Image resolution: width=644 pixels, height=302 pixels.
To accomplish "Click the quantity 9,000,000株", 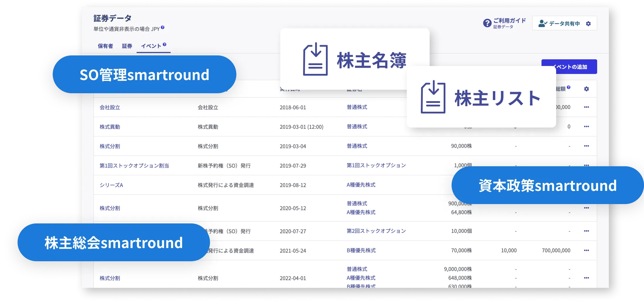I will click(458, 269).
